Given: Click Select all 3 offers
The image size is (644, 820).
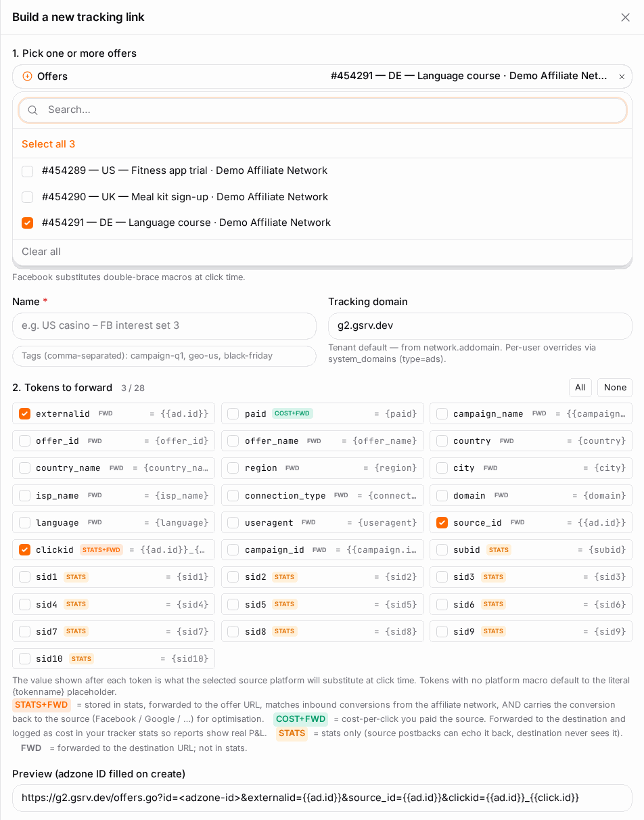Looking at the screenshot, I should (x=48, y=144).
